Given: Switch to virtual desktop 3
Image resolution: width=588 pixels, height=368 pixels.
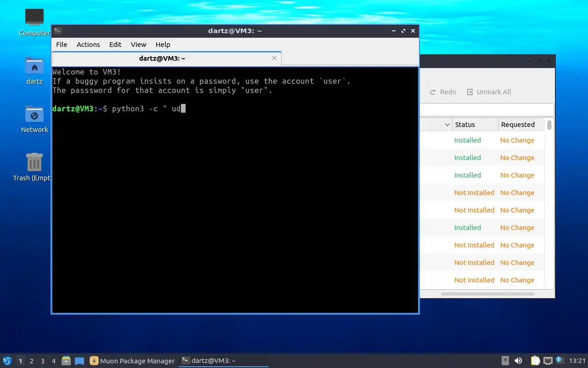Looking at the screenshot, I should [x=43, y=361].
